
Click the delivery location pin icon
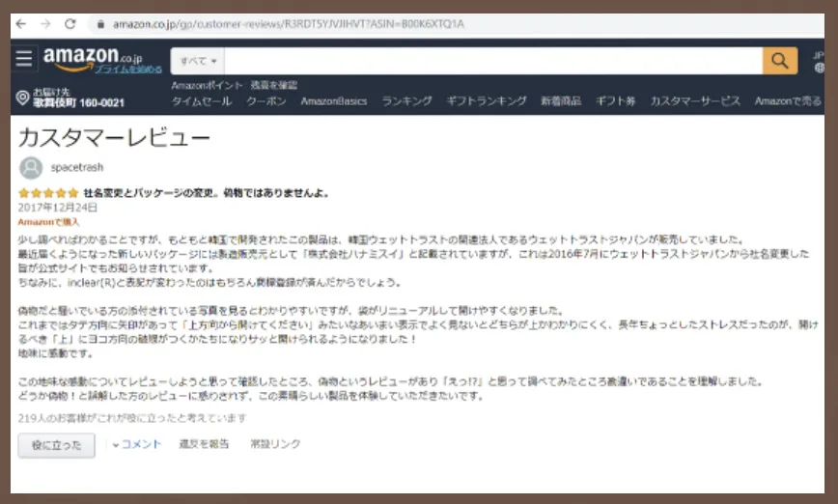click(x=22, y=98)
